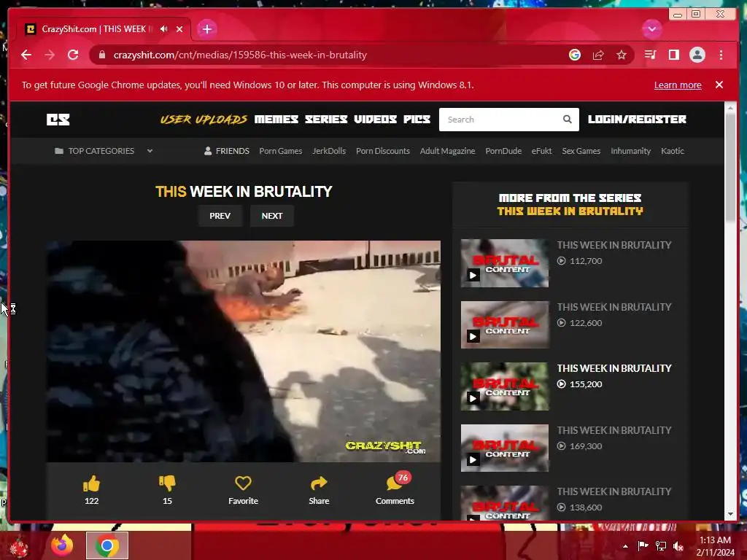Open the series thumbnail with 122,600 views
Image resolution: width=747 pixels, height=560 pixels.
point(505,324)
